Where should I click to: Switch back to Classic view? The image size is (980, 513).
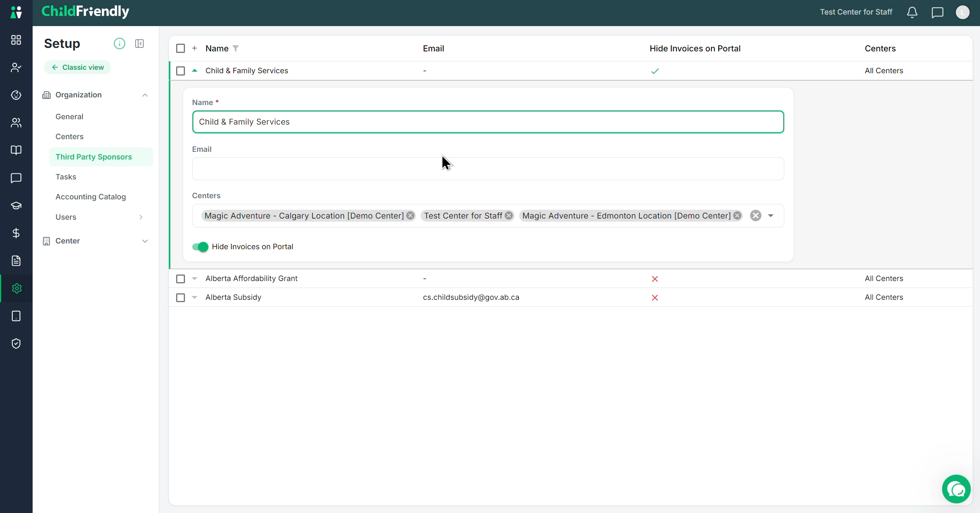click(x=78, y=67)
